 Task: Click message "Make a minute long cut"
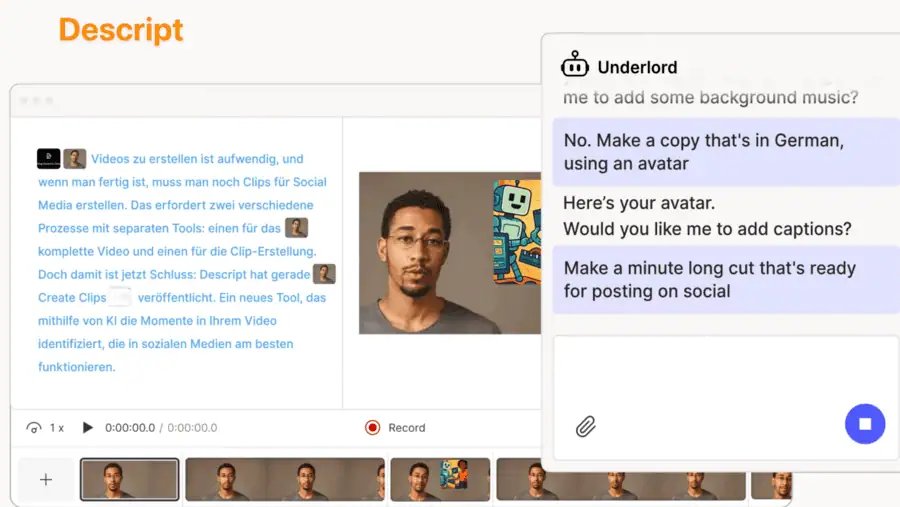pos(726,280)
